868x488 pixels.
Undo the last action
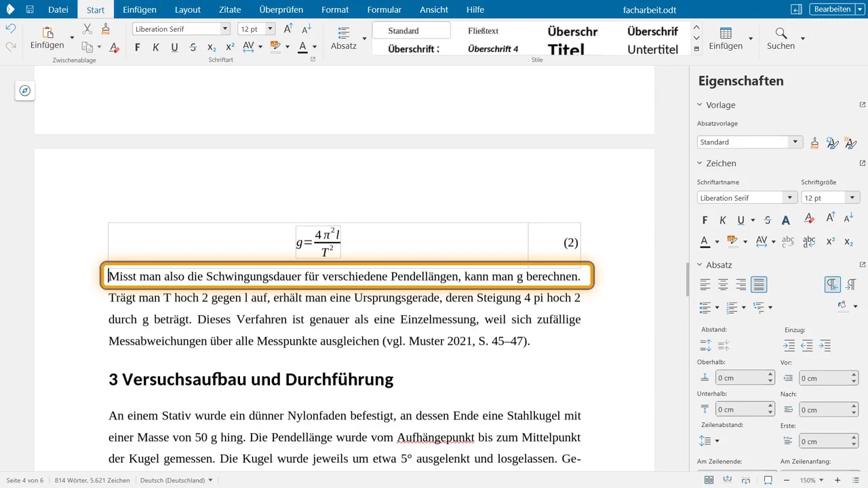(x=10, y=28)
